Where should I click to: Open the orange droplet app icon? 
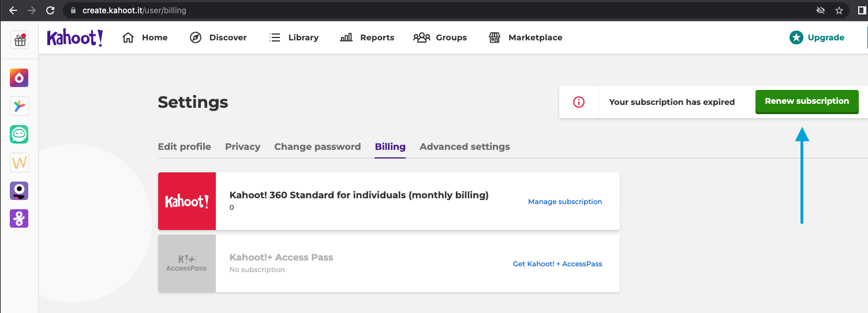click(x=19, y=78)
